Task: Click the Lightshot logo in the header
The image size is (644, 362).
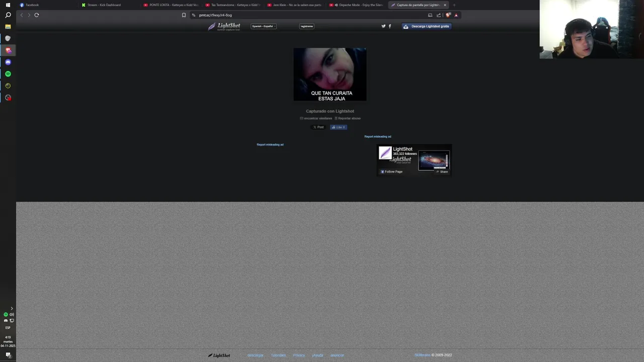Action: [224, 26]
